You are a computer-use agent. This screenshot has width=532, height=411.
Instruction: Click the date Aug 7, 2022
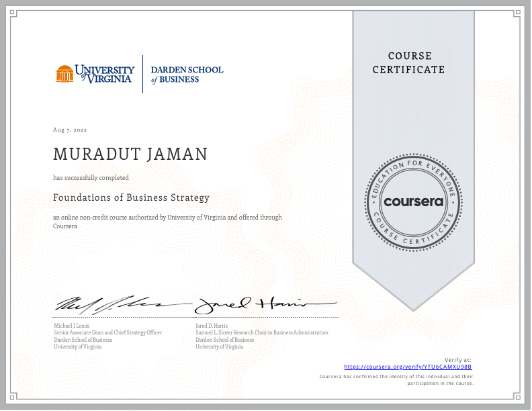coord(70,130)
